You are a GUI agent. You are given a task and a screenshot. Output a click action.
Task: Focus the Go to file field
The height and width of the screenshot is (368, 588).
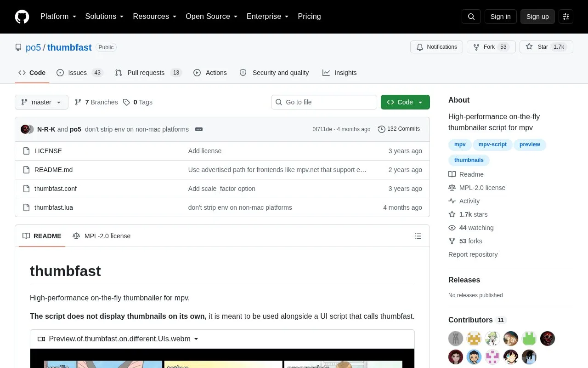point(324,102)
